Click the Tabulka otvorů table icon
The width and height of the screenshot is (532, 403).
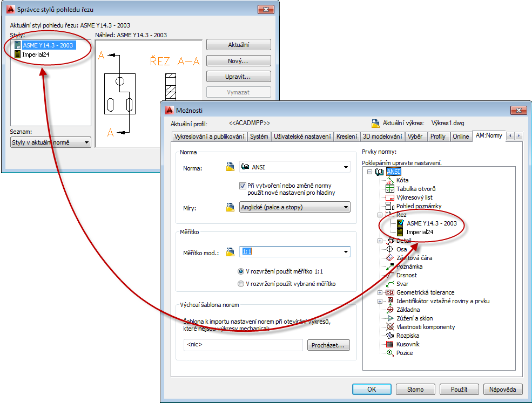(x=390, y=189)
